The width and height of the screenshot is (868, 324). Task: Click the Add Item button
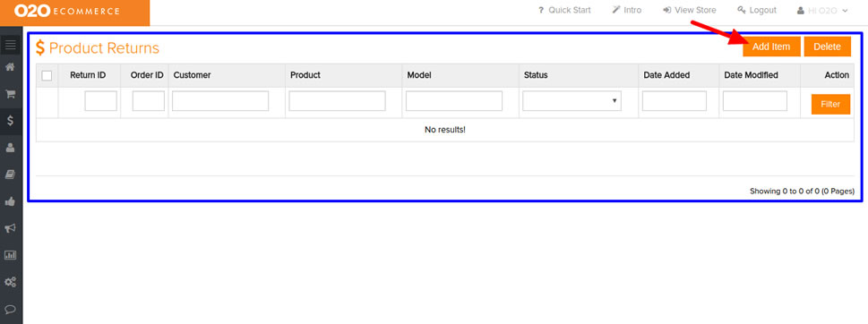(771, 47)
